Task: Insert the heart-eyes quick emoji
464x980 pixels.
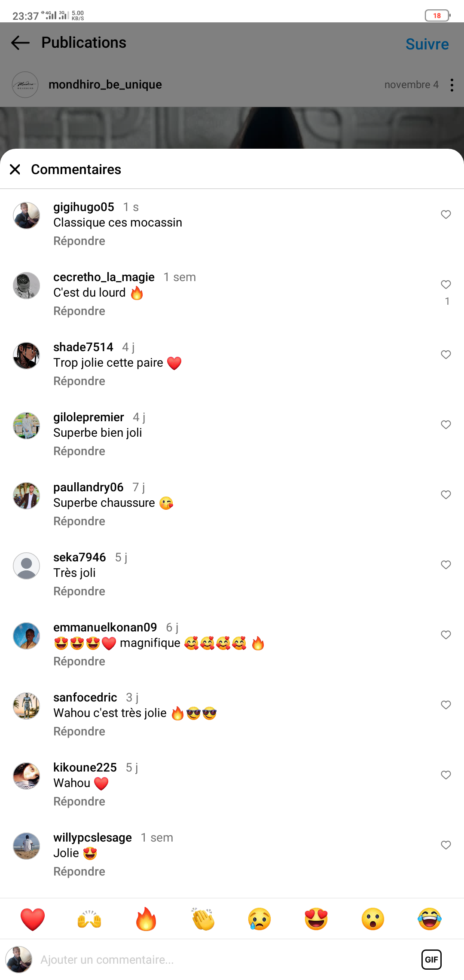Action: click(316, 919)
